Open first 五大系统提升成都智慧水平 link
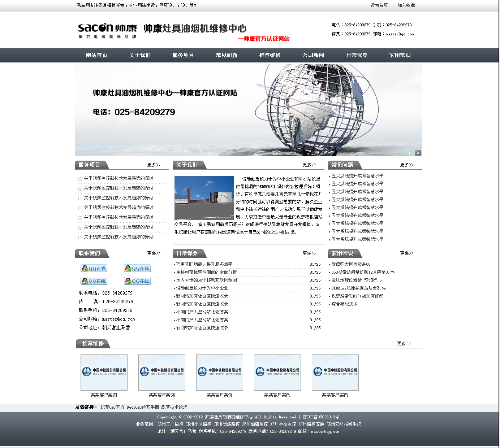500x448 pixels. [357, 176]
